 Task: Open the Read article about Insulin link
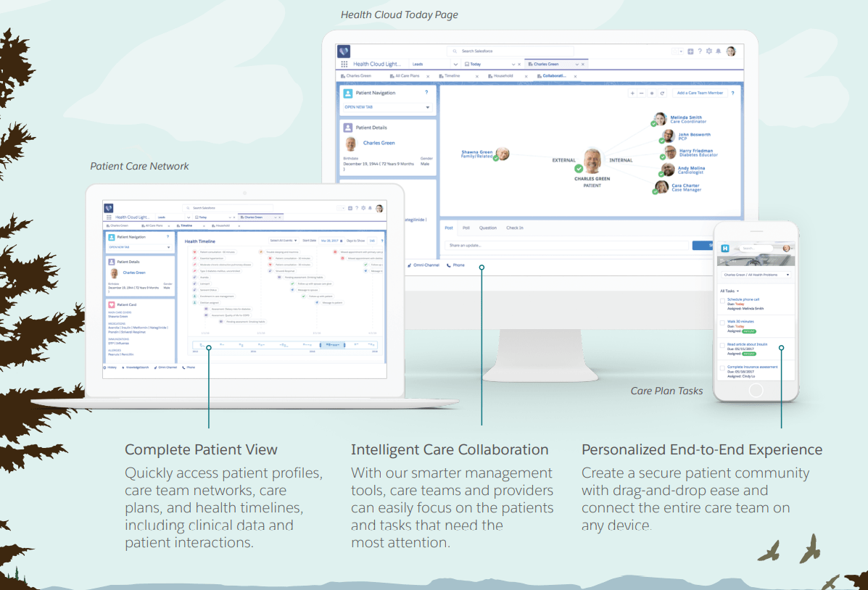click(747, 345)
